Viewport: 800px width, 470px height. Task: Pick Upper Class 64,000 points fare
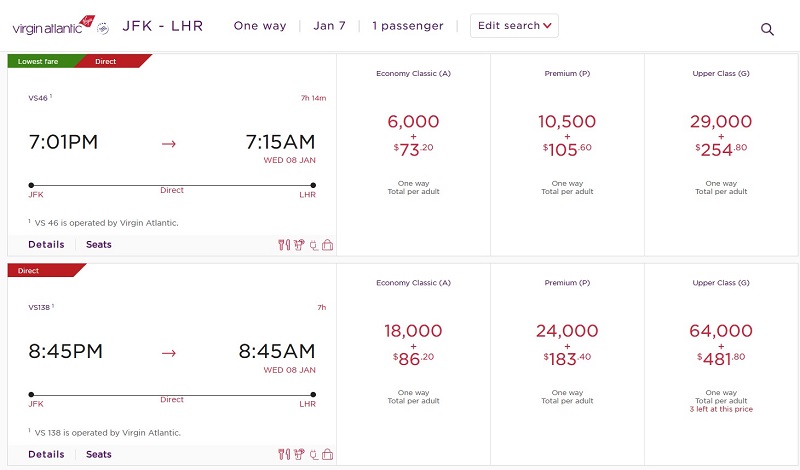point(721,364)
